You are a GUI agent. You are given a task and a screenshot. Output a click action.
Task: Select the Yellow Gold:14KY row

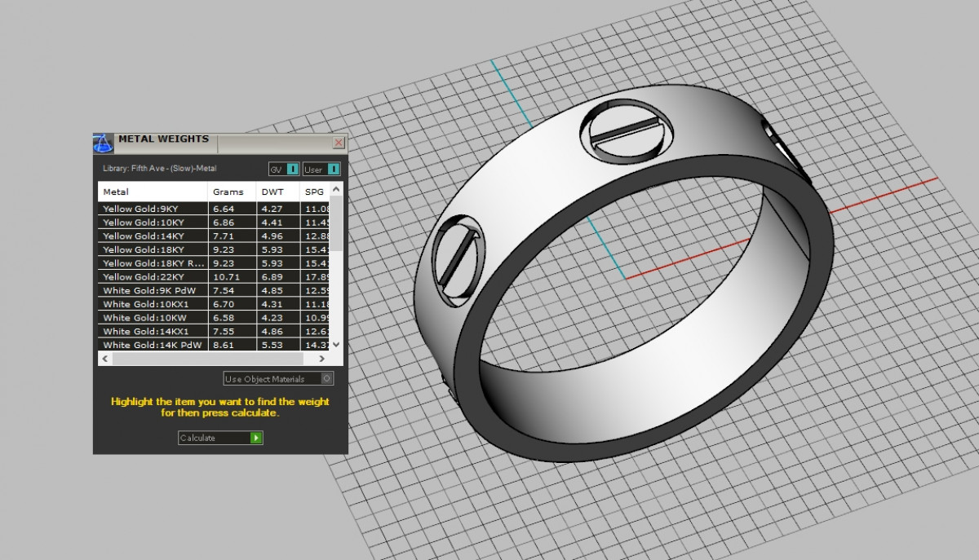pos(153,236)
